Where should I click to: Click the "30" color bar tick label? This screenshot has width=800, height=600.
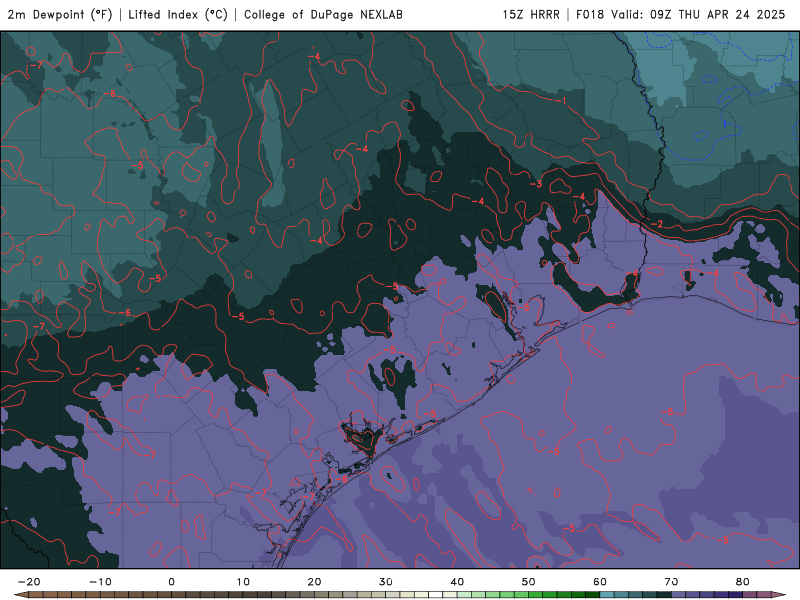click(x=386, y=582)
